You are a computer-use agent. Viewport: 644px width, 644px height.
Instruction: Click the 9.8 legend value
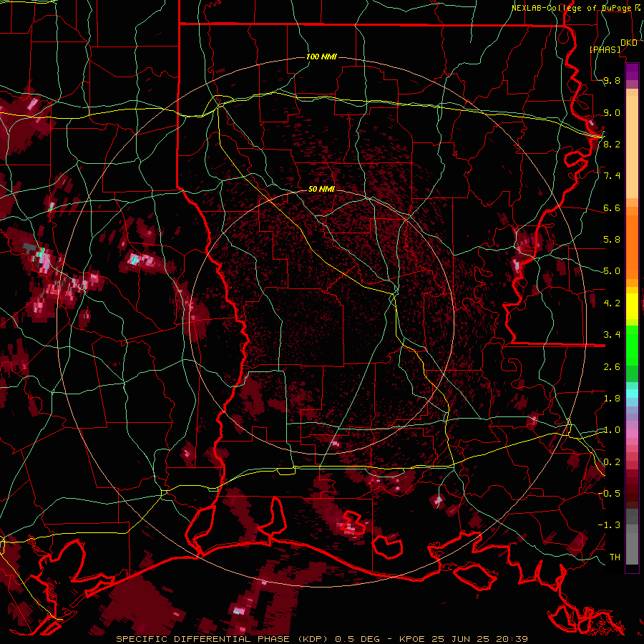(x=612, y=80)
